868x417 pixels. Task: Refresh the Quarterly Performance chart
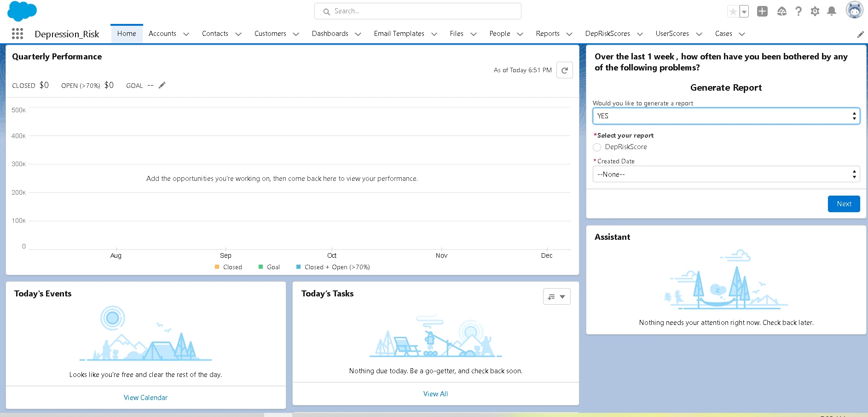(x=565, y=70)
